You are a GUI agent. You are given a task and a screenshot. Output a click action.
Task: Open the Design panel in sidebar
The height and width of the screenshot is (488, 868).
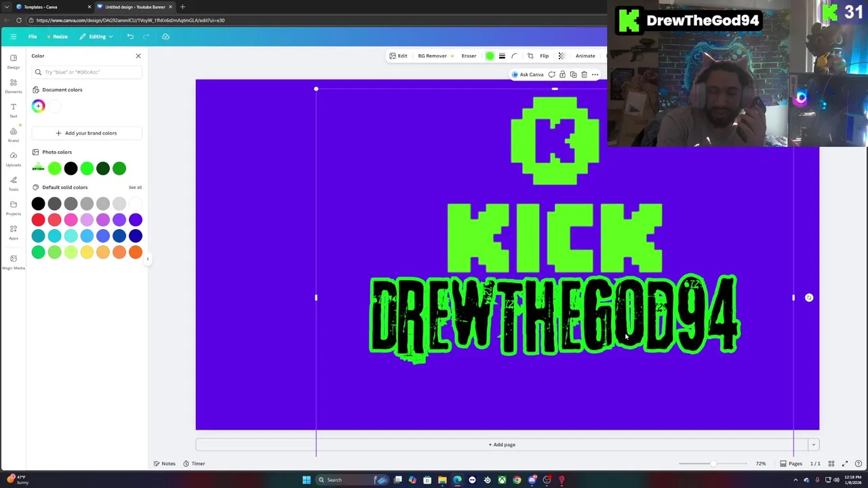13,61
